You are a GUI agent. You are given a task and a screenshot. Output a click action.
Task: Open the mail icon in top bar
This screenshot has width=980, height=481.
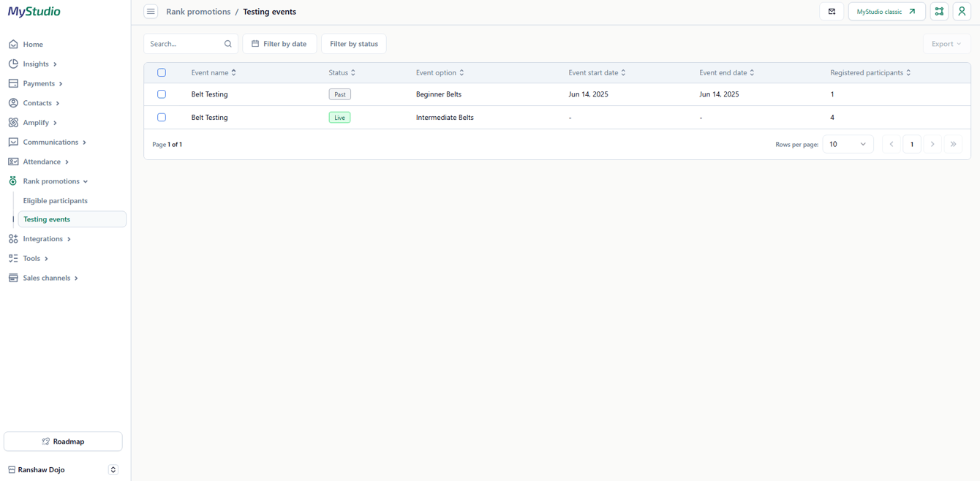point(832,12)
